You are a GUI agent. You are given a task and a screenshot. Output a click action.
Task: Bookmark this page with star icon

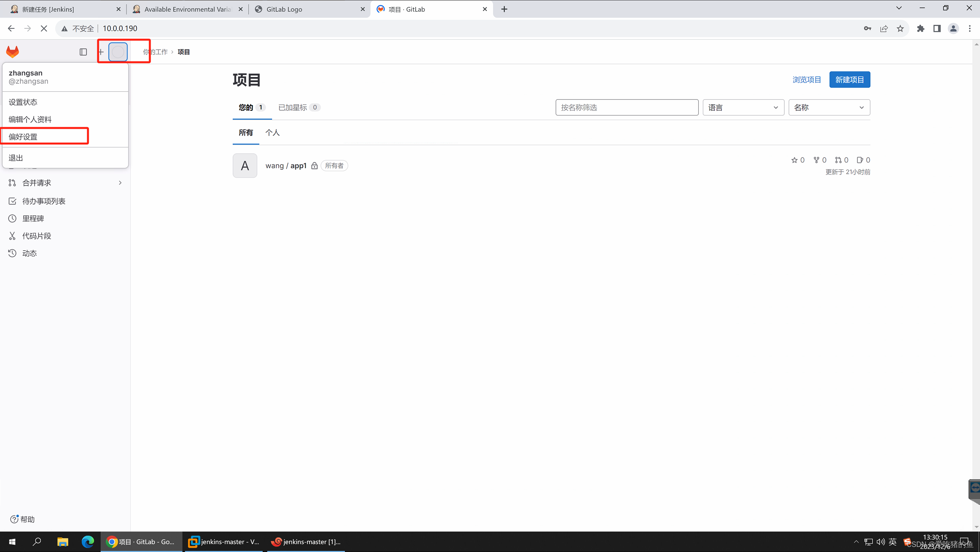(x=900, y=28)
